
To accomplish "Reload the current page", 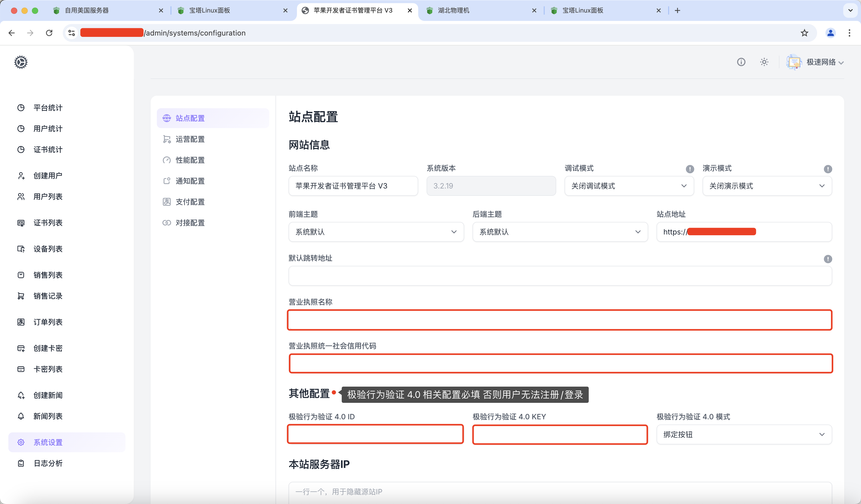I will point(49,33).
